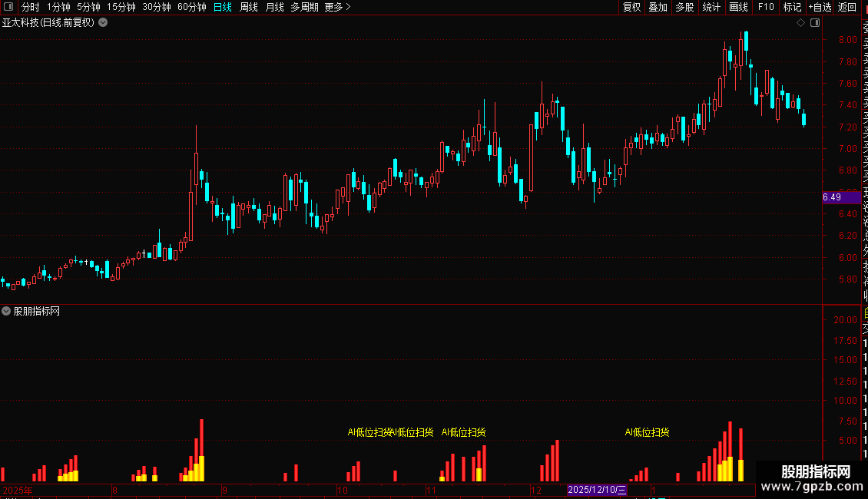Select the 30分钟 period tab
The width and height of the screenshot is (868, 499).
(x=157, y=7)
